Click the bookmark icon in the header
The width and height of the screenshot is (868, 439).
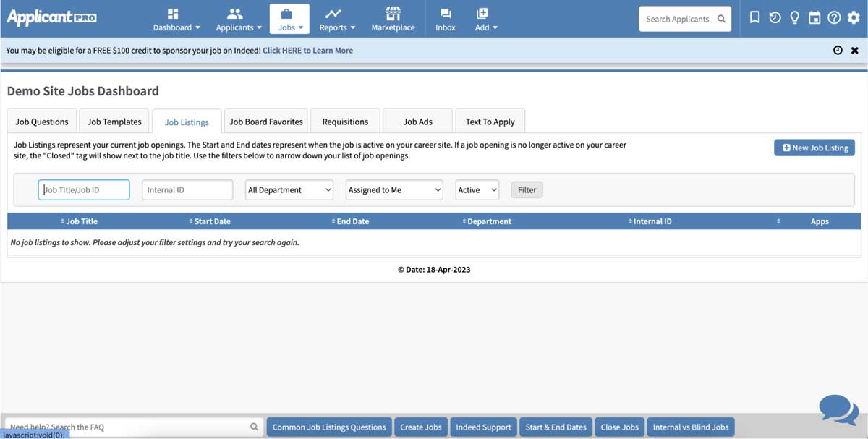click(754, 17)
